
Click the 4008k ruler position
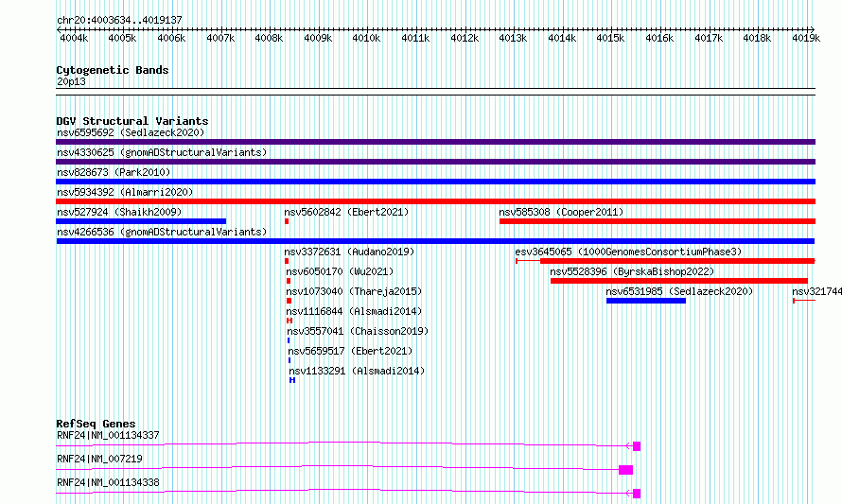pyautogui.click(x=269, y=38)
